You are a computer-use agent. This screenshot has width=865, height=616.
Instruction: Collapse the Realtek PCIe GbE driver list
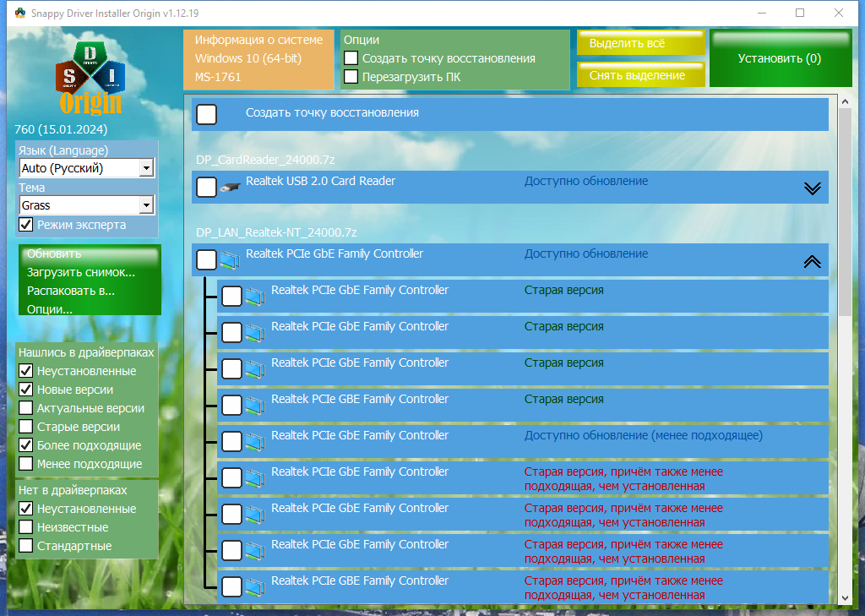click(x=812, y=261)
